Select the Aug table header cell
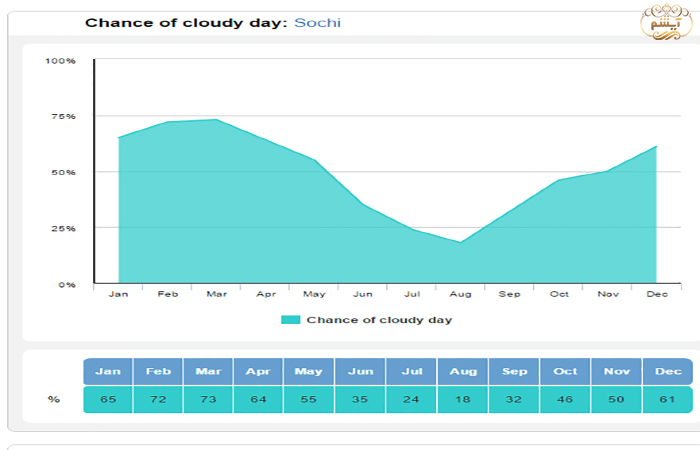 tap(463, 371)
